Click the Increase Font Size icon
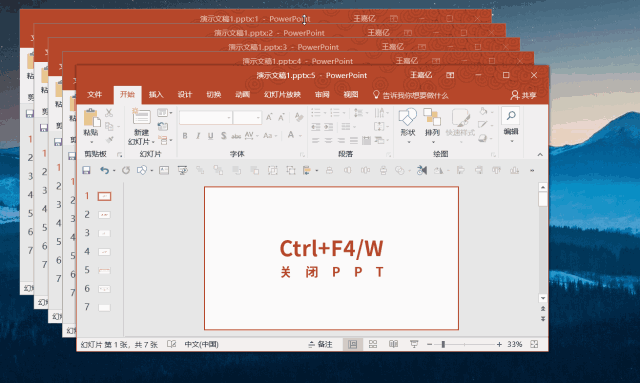The height and width of the screenshot is (383, 640). point(269,118)
